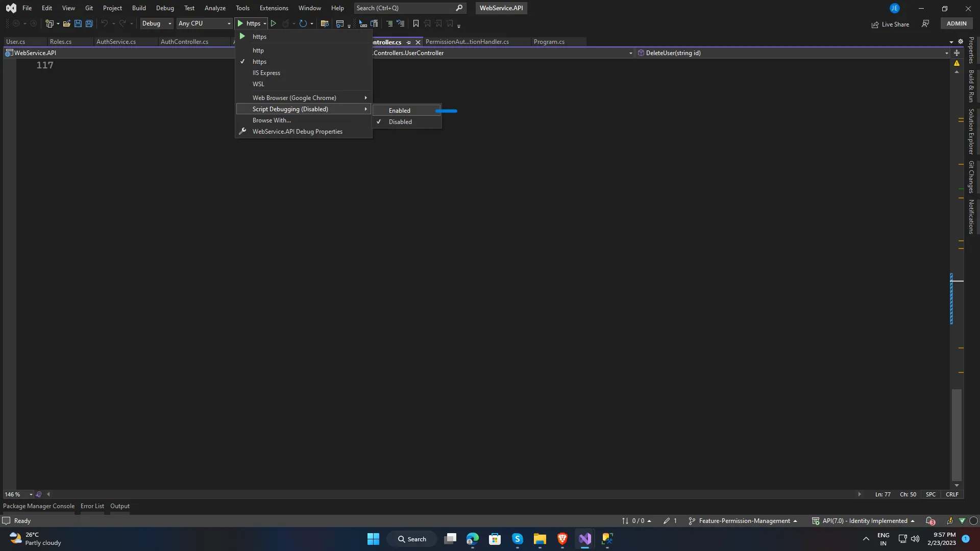This screenshot has height=551, width=980.
Task: Toggle bookmark icon in toolbar
Action: pos(416,23)
